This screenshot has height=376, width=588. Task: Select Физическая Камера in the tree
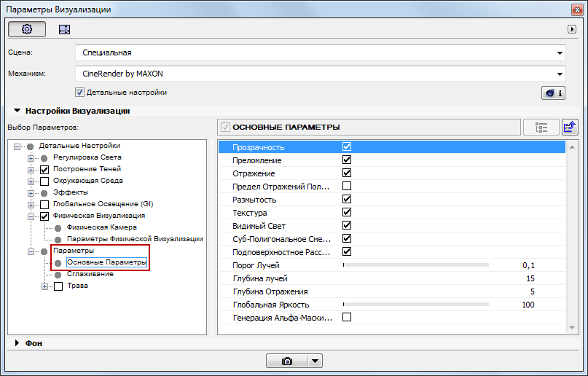(x=101, y=227)
